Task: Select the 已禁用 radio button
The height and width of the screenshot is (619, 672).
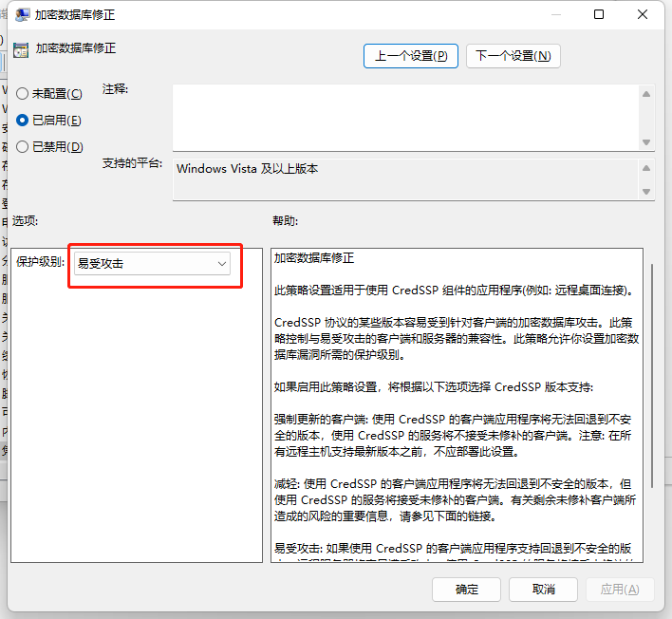Action: pyautogui.click(x=23, y=147)
